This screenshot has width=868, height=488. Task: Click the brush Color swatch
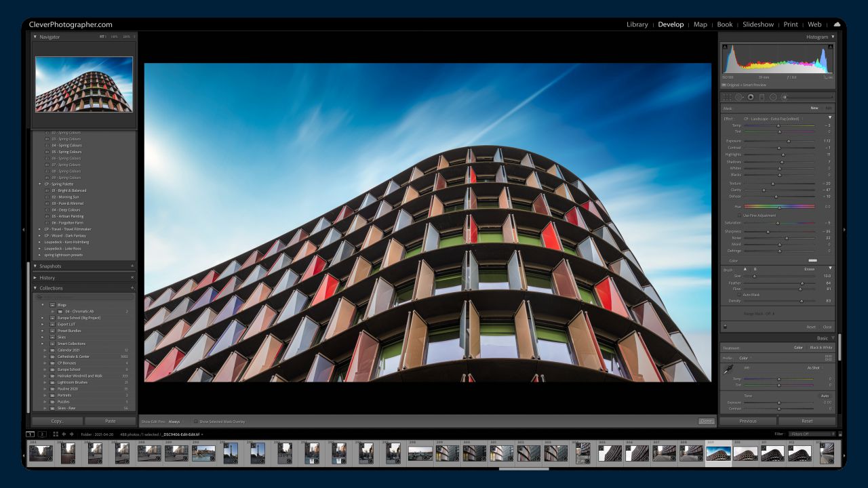pyautogui.click(x=812, y=260)
